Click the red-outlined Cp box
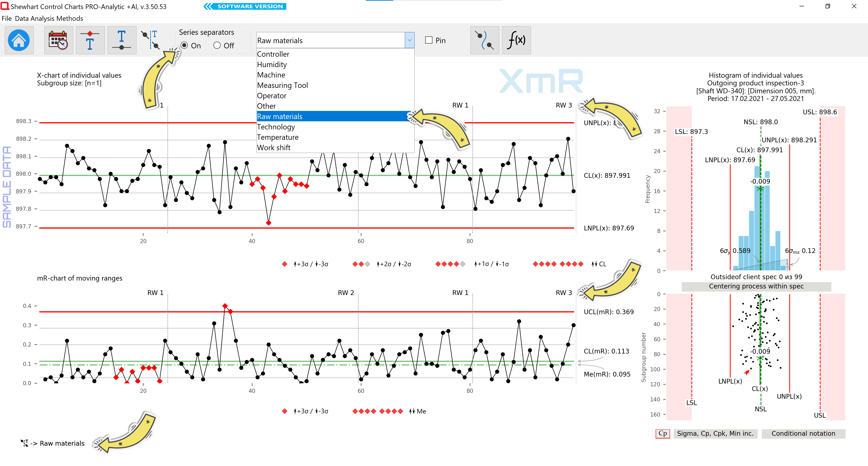Viewport: 868px width, 466px height. click(x=663, y=434)
